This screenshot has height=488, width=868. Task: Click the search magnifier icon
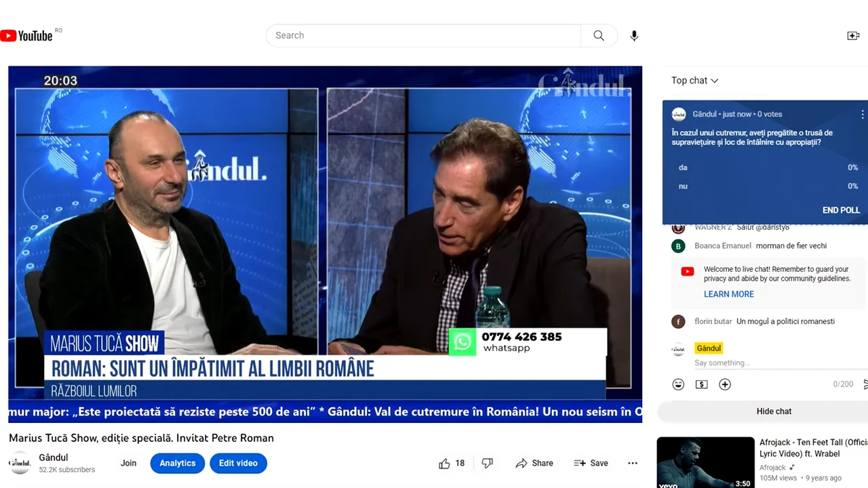click(x=598, y=35)
